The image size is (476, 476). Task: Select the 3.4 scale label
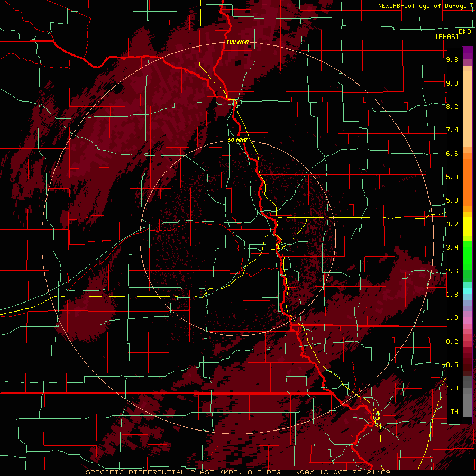click(x=452, y=248)
